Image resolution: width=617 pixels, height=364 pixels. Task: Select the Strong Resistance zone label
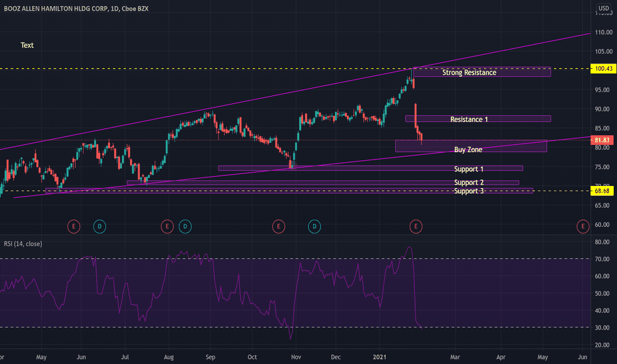point(469,72)
